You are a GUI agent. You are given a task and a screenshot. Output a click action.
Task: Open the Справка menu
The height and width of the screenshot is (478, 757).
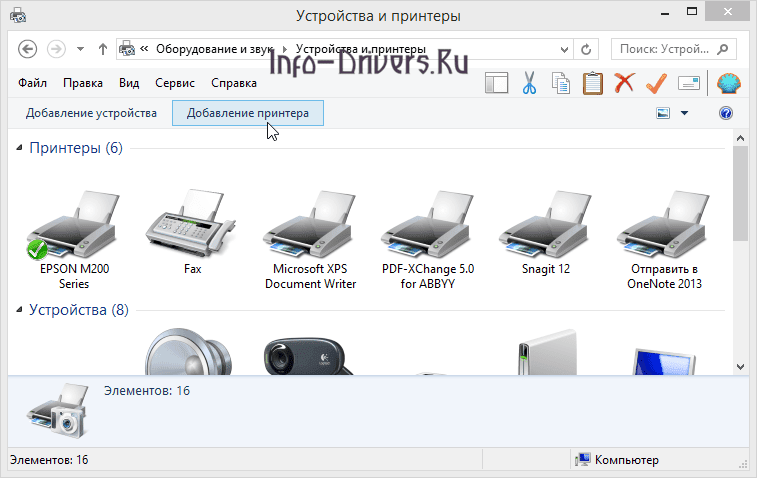(234, 83)
